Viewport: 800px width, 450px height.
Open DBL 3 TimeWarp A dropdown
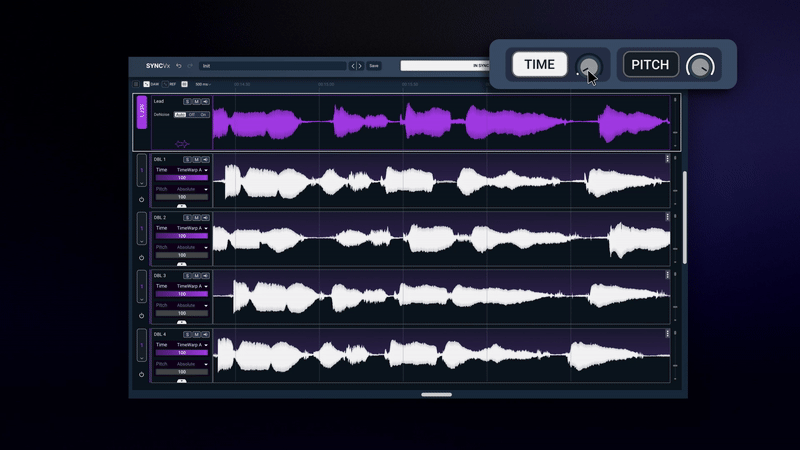(192, 286)
